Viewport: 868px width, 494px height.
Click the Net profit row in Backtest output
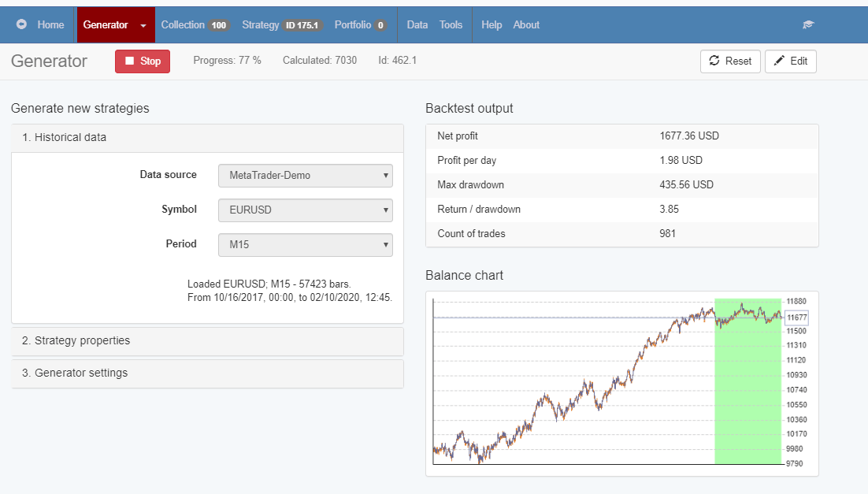coord(622,136)
